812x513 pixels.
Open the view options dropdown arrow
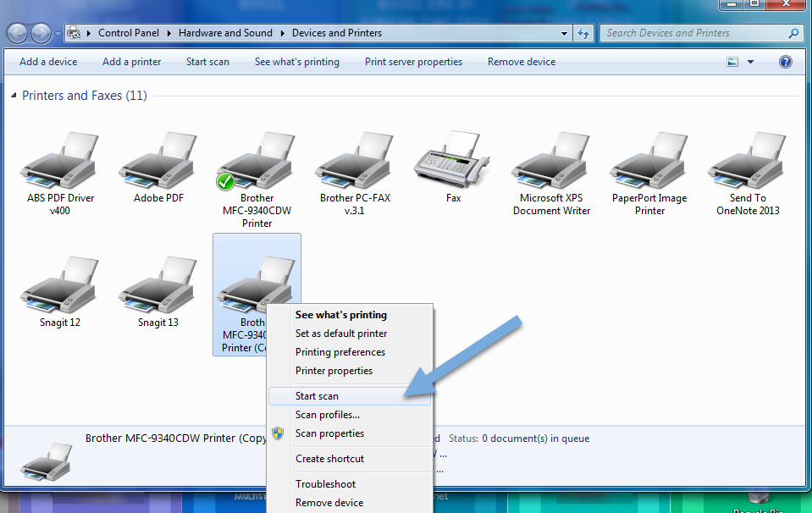pos(750,62)
